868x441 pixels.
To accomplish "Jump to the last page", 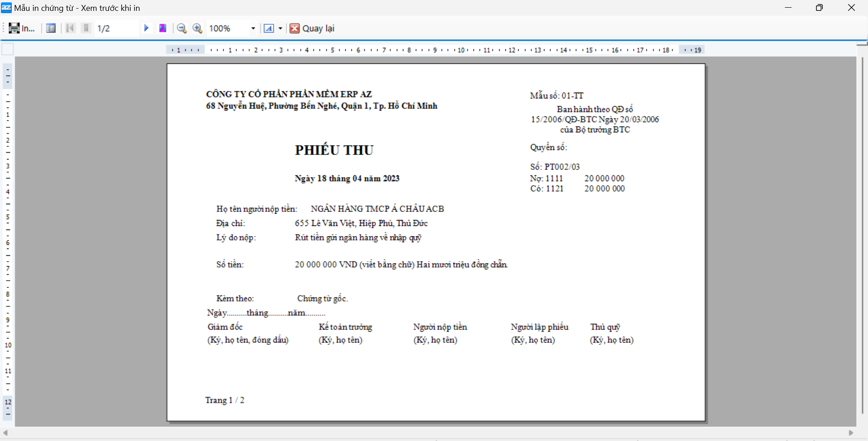I will click(163, 28).
